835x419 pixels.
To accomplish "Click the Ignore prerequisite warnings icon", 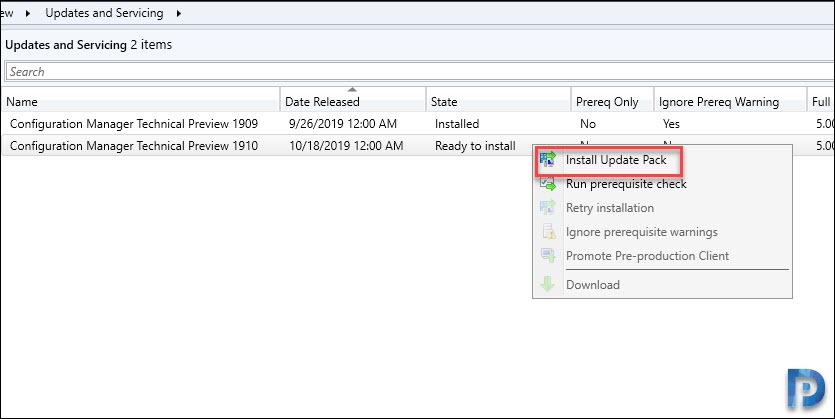I will click(x=548, y=232).
